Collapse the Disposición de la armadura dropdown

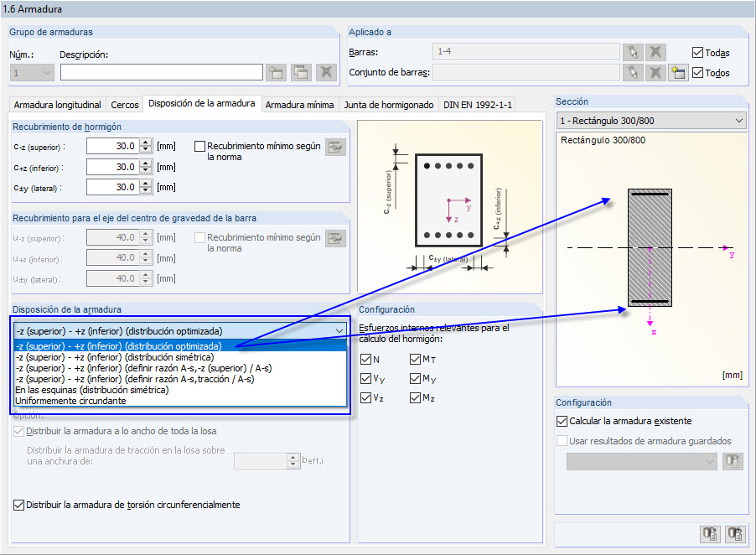[339, 331]
